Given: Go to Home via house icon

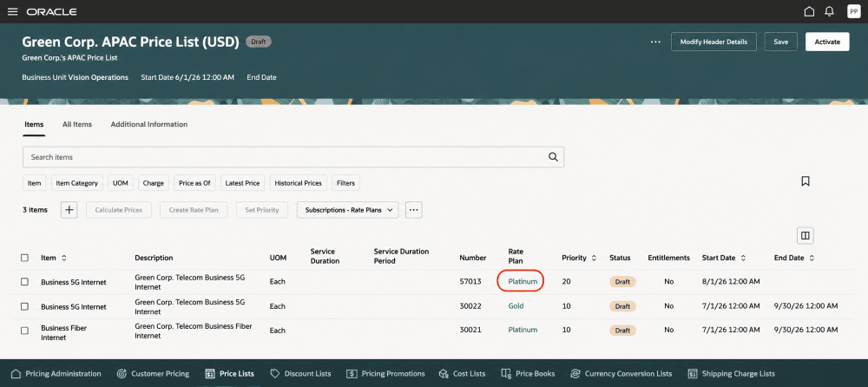Looking at the screenshot, I should tap(809, 11).
